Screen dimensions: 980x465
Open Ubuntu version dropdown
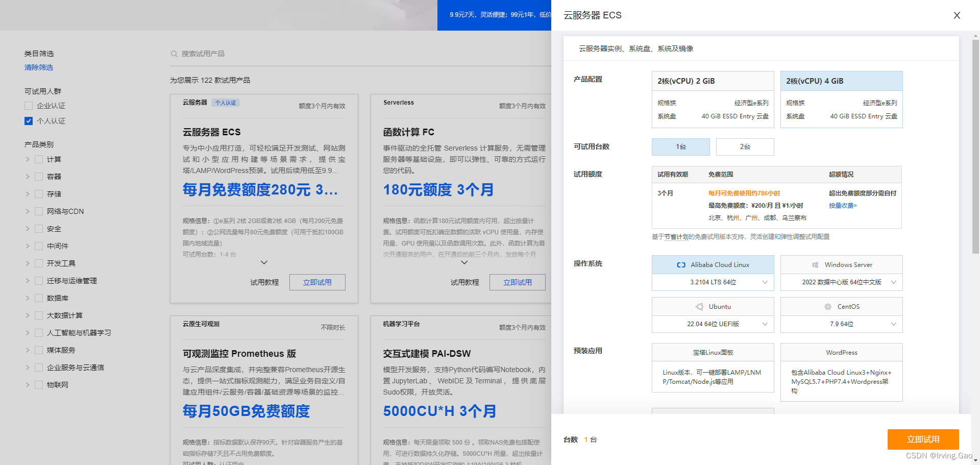tap(713, 324)
